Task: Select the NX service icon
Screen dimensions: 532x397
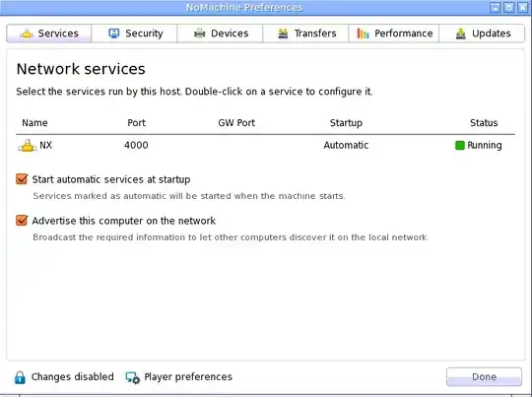Action: (x=28, y=146)
